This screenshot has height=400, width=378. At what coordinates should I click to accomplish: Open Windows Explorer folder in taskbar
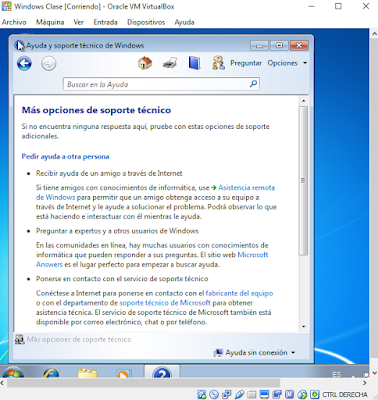click(88, 373)
